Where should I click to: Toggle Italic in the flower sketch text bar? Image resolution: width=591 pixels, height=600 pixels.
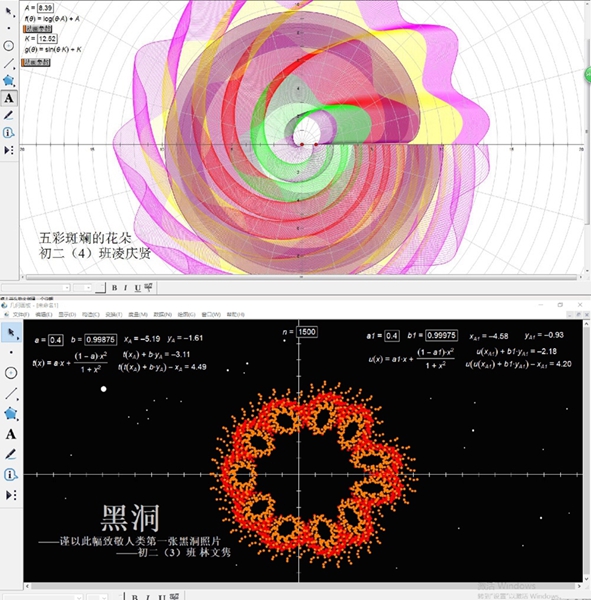tap(126, 288)
